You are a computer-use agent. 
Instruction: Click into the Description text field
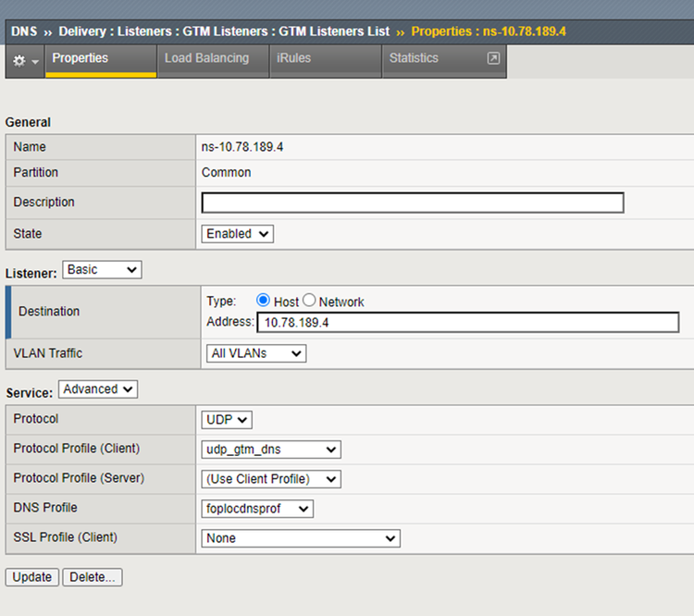413,203
